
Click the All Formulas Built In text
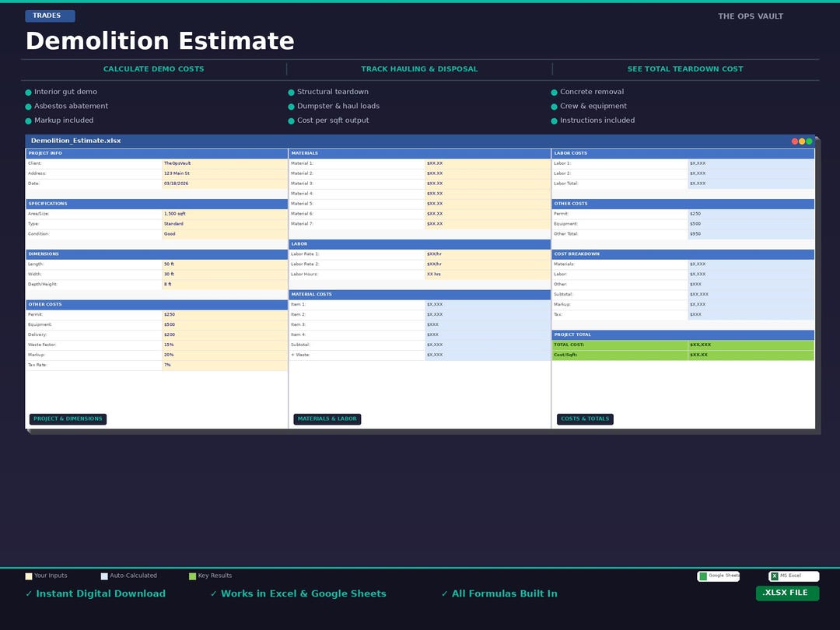(504, 593)
